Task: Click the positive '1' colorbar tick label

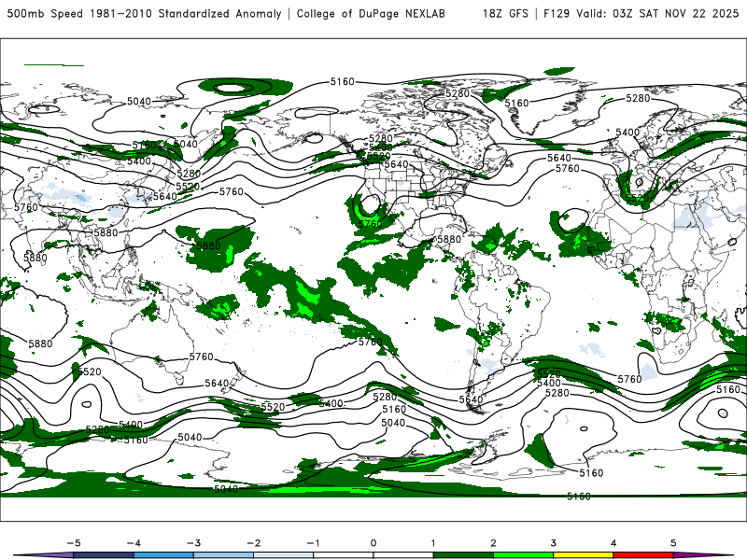Action: tap(433, 543)
